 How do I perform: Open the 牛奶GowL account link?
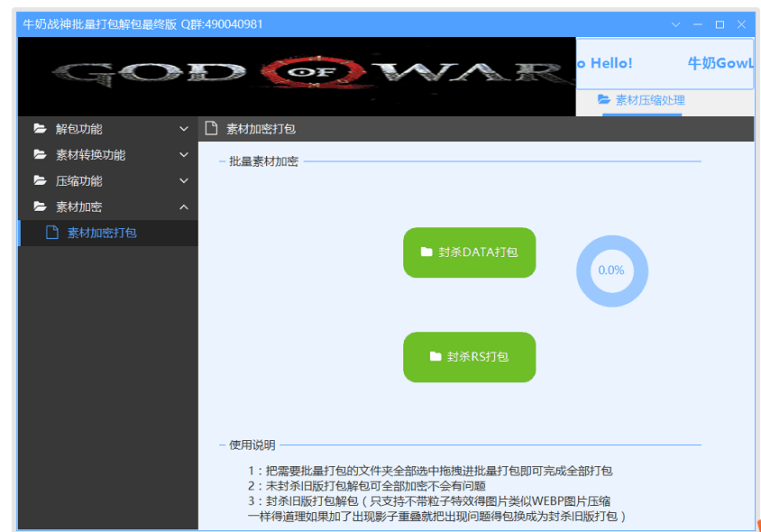tap(721, 63)
